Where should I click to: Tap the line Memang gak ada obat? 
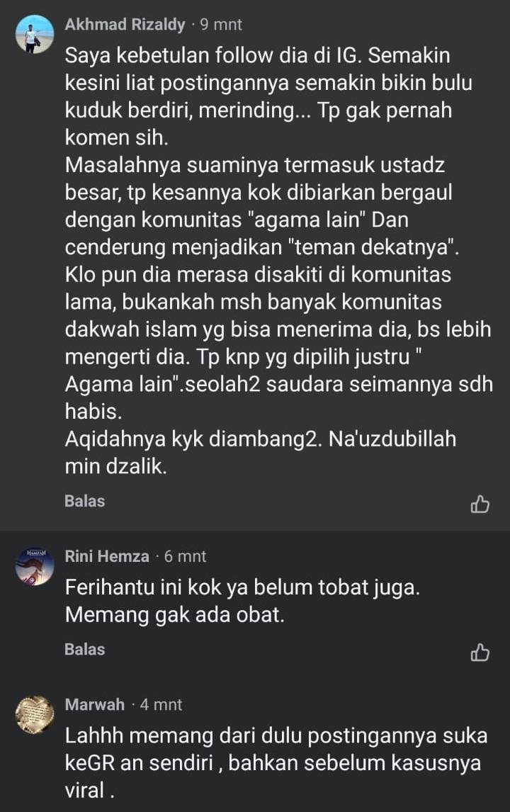(x=175, y=615)
